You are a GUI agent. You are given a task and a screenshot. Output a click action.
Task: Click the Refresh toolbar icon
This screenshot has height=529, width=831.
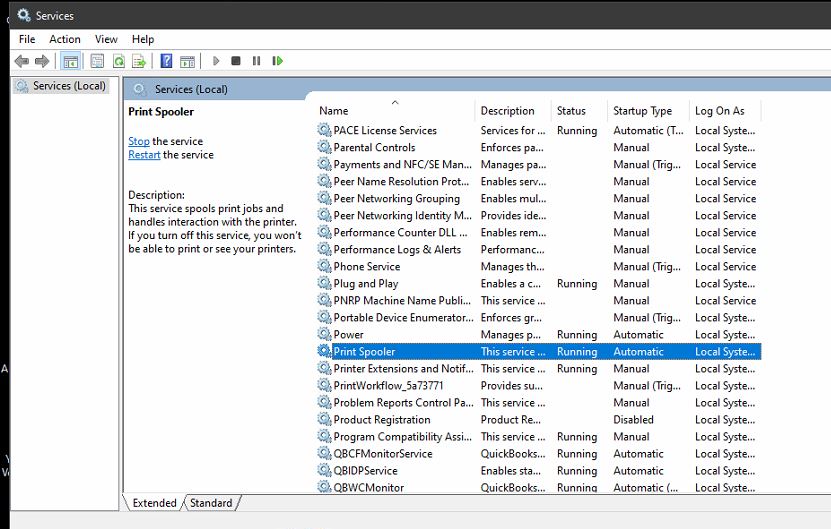(x=119, y=61)
